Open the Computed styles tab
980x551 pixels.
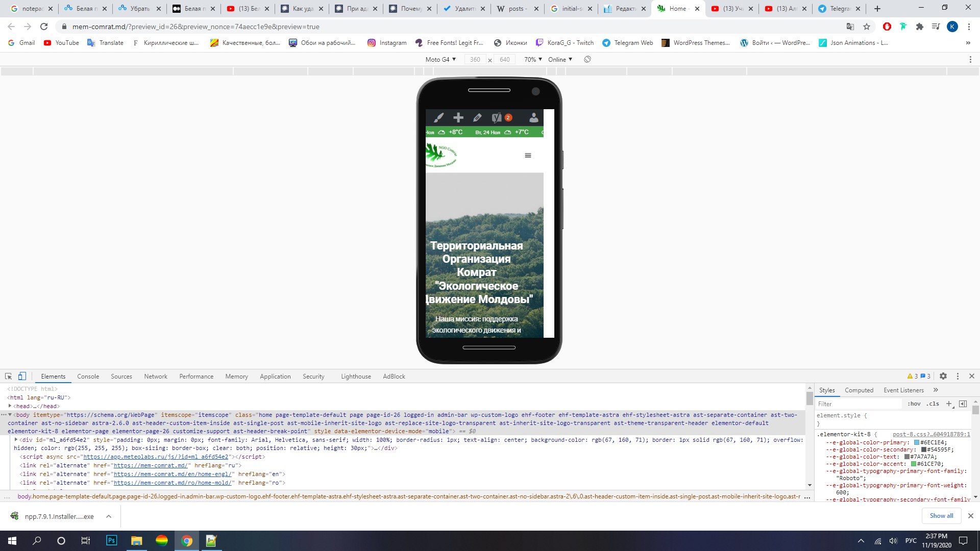pos(859,390)
